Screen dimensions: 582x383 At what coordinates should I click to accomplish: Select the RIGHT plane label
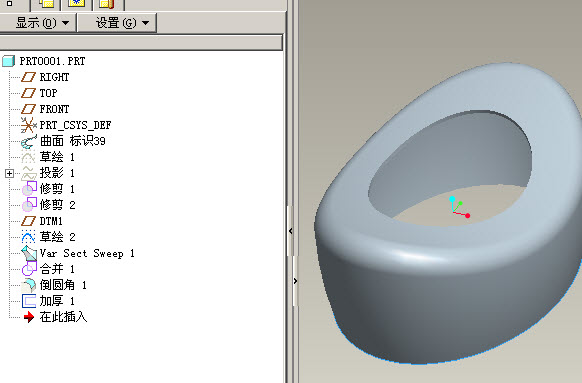pos(54,77)
